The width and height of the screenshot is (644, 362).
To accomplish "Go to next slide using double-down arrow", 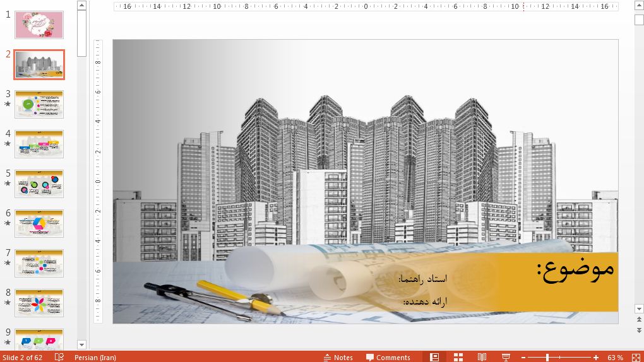I will [x=638, y=330].
